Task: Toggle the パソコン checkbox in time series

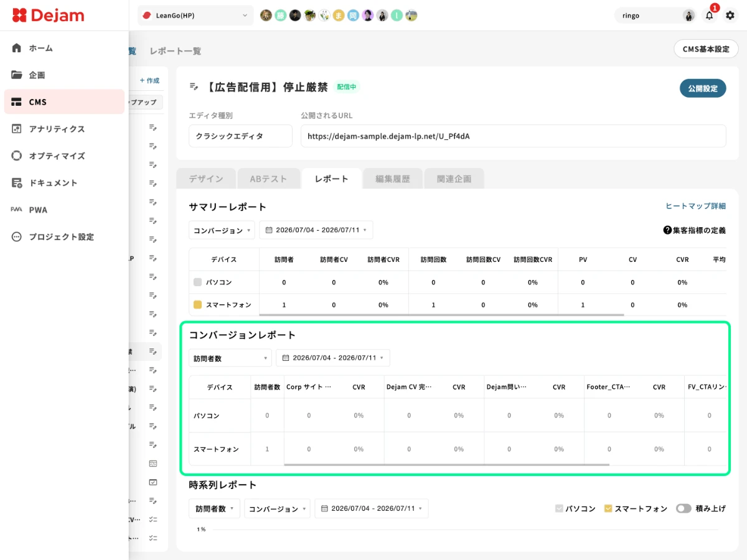Action: click(559, 508)
